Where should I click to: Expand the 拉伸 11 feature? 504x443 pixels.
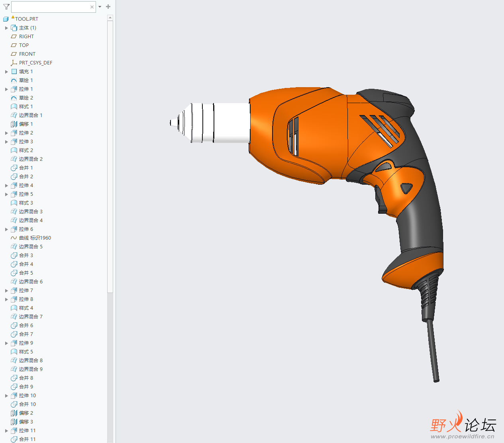[6, 431]
